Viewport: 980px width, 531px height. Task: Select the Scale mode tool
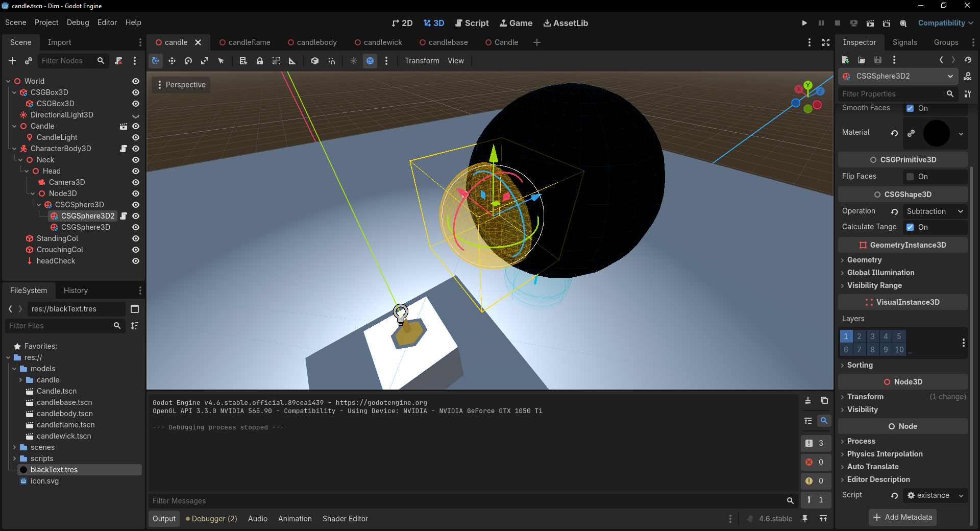(x=205, y=61)
